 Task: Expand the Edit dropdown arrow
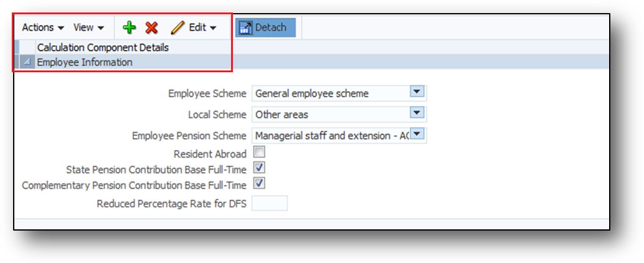213,28
